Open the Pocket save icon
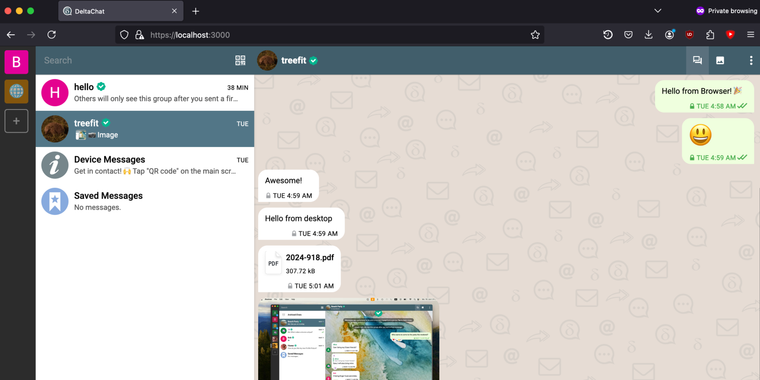This screenshot has width=760, height=380. [628, 35]
